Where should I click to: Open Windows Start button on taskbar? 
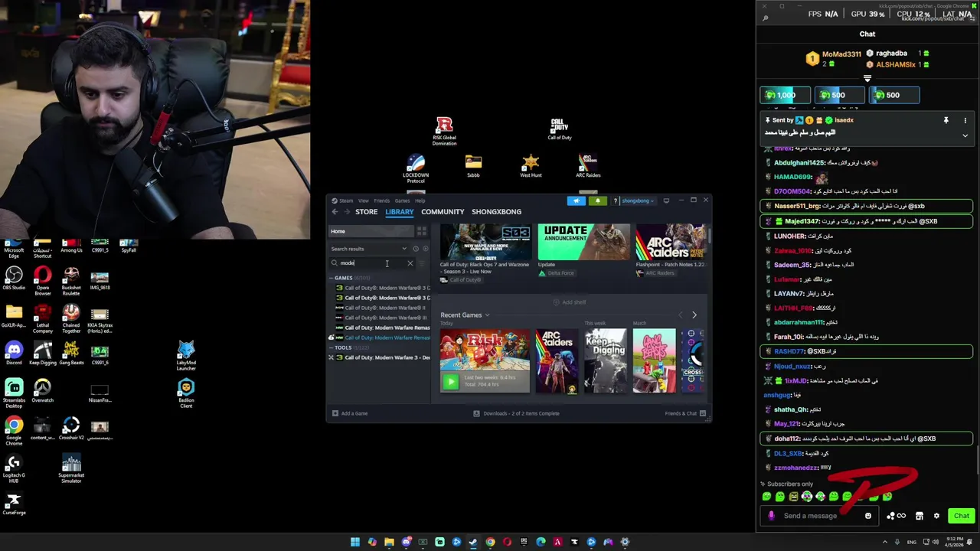pos(355,543)
